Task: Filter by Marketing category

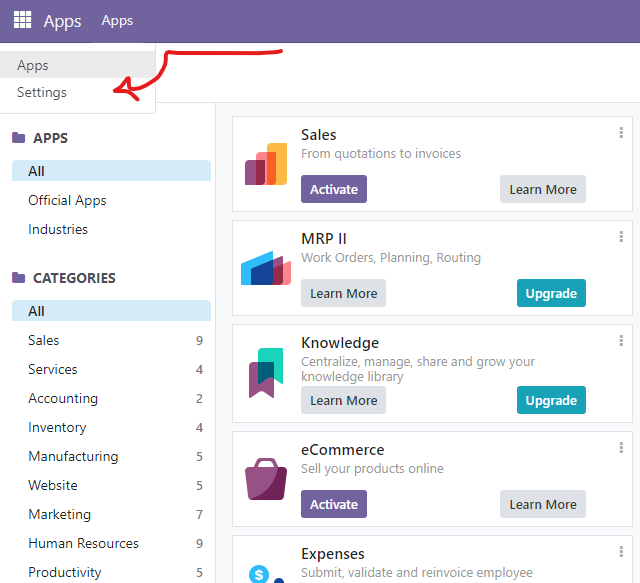Action: pyautogui.click(x=111, y=514)
